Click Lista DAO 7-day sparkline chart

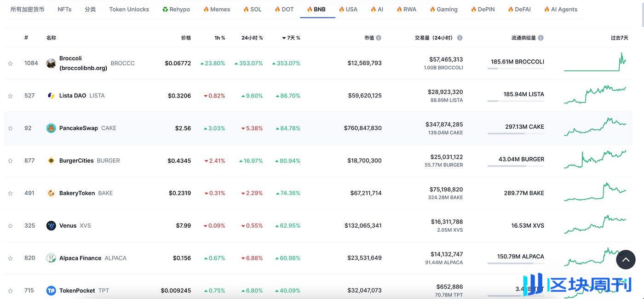pyautogui.click(x=595, y=94)
